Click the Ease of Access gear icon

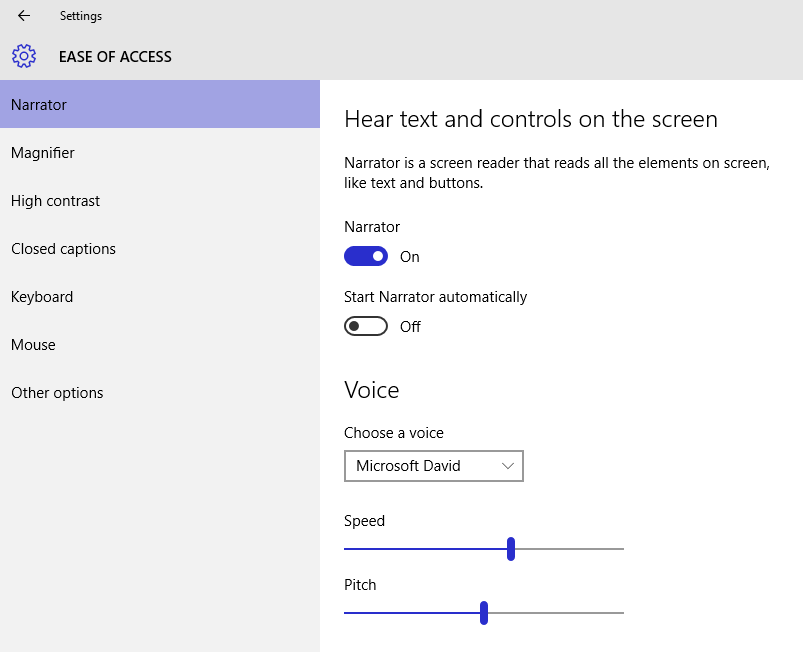(x=24, y=56)
